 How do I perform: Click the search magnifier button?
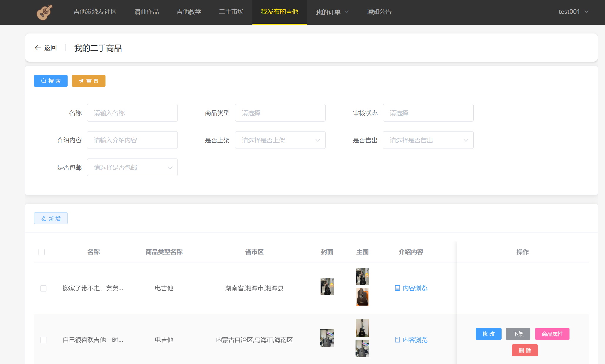pos(51,81)
